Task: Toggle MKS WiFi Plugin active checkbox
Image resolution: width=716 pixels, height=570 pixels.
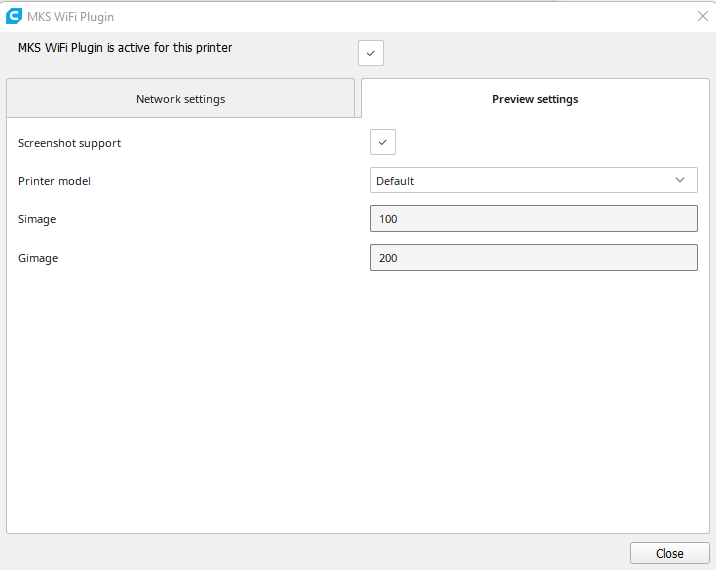Action: coord(371,53)
